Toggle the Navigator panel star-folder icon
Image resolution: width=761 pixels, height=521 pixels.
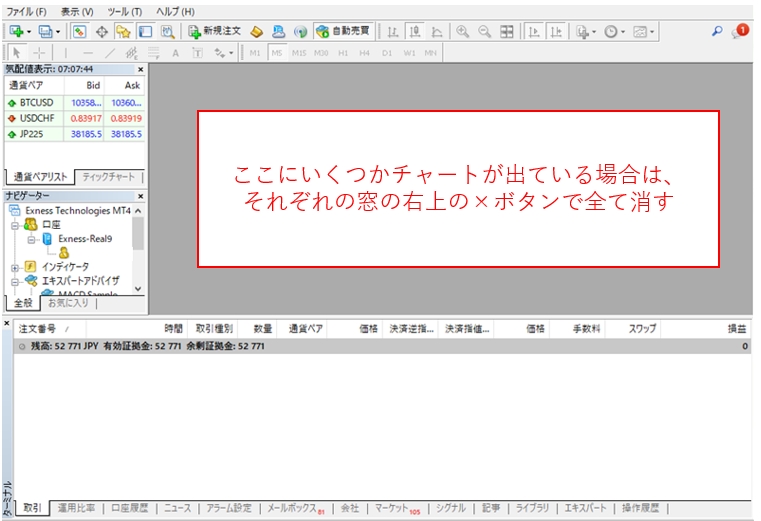123,32
